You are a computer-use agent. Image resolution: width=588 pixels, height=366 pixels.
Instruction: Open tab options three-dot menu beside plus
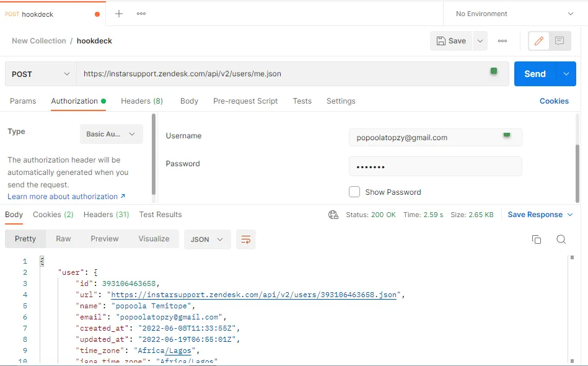pyautogui.click(x=141, y=14)
